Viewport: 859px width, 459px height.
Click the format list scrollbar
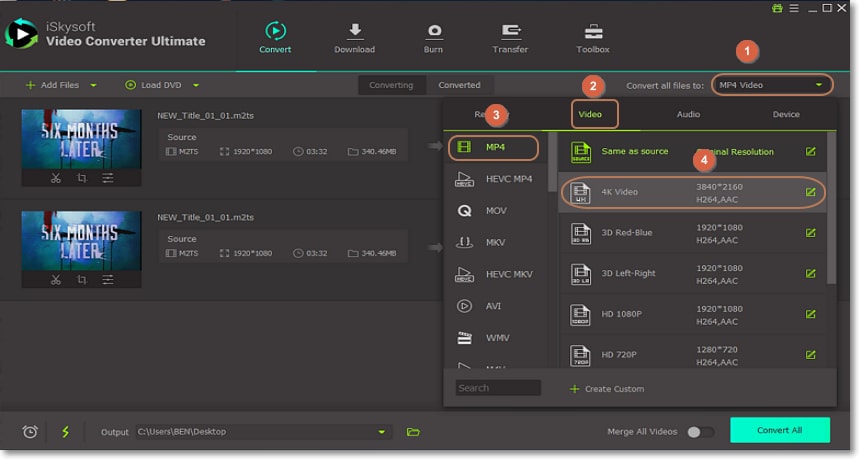coord(552,162)
